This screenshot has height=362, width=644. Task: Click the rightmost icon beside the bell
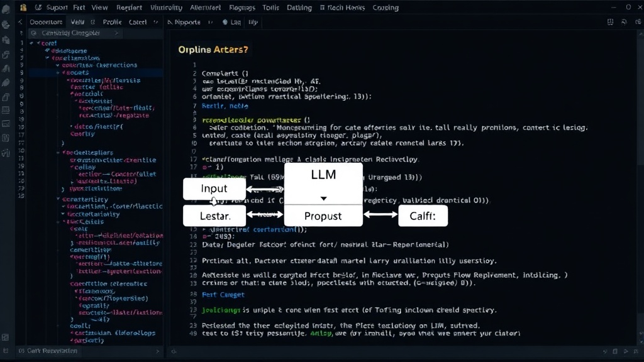pos(638,22)
